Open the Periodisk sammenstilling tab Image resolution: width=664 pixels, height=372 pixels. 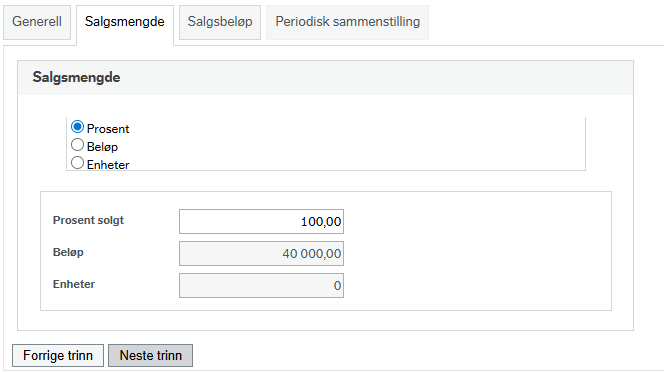[x=347, y=22]
